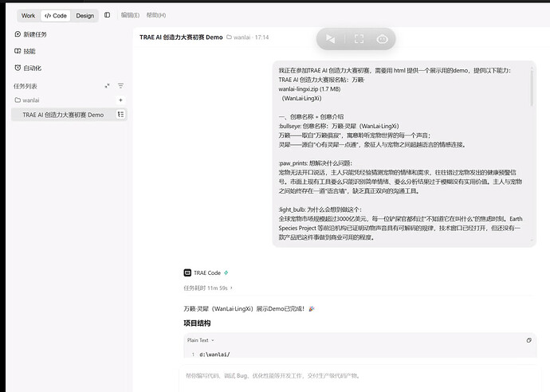The height and width of the screenshot is (392, 550).
Task: Click the book icon beside 技能
Action: coord(18,51)
